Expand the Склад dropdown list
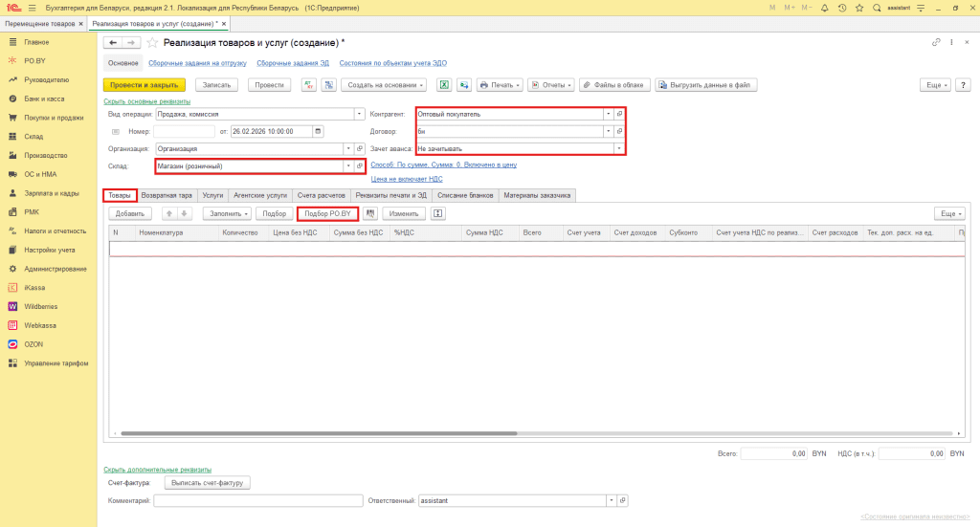The height and width of the screenshot is (527, 980). coord(347,166)
